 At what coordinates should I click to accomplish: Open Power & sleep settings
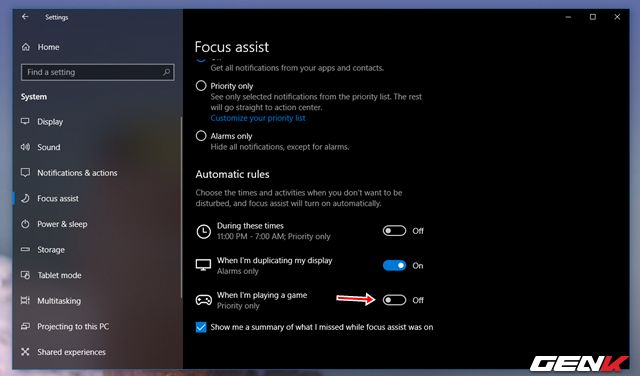coord(62,224)
